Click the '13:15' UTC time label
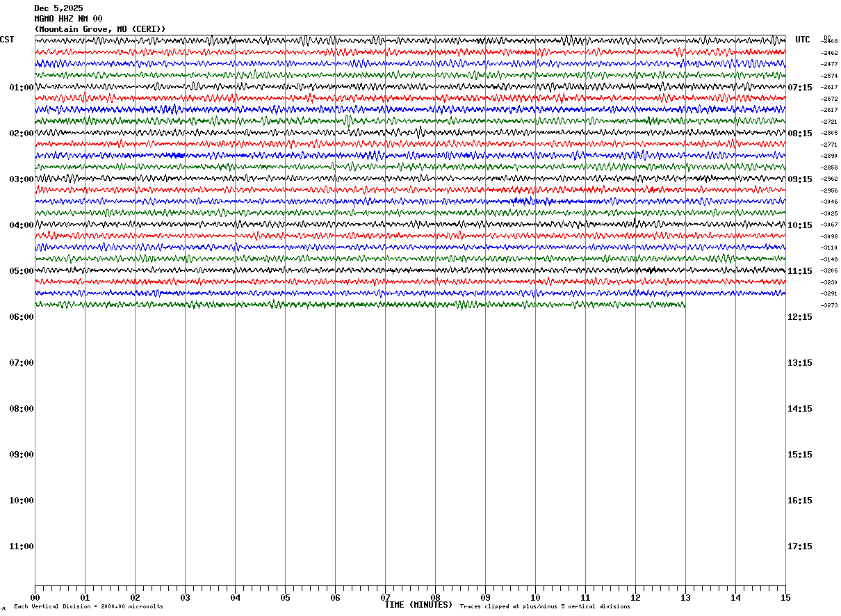Viewport: 841px width, 616px height. pyautogui.click(x=800, y=363)
